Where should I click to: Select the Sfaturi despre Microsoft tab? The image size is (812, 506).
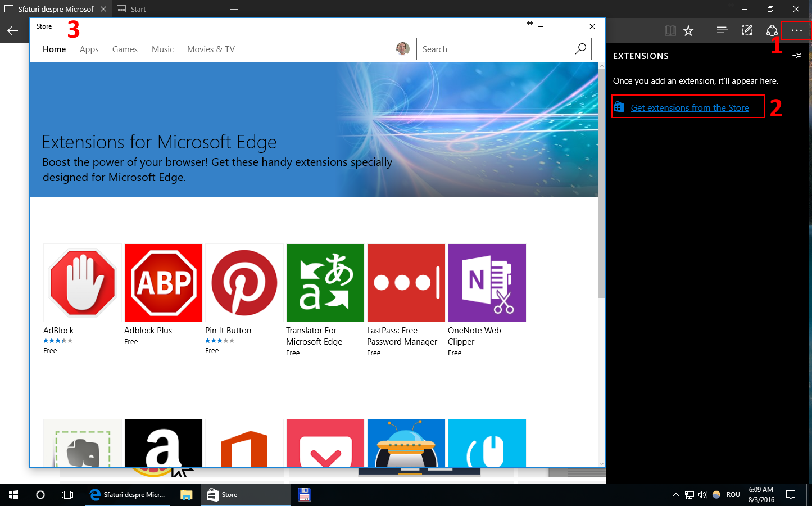tap(56, 9)
